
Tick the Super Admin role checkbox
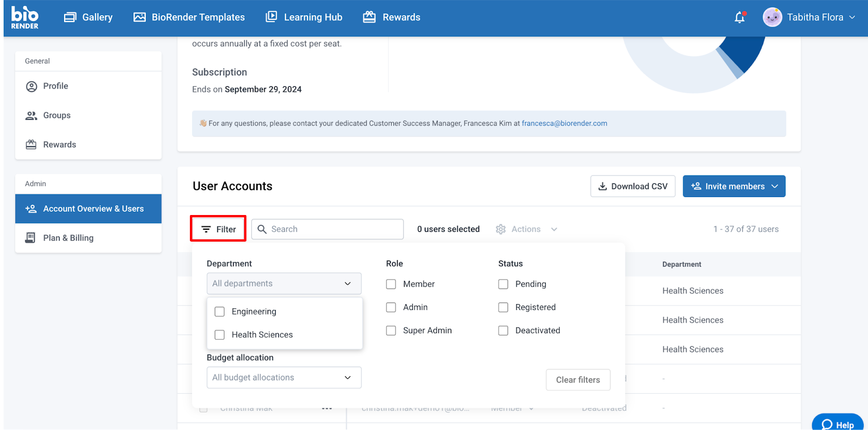point(391,331)
